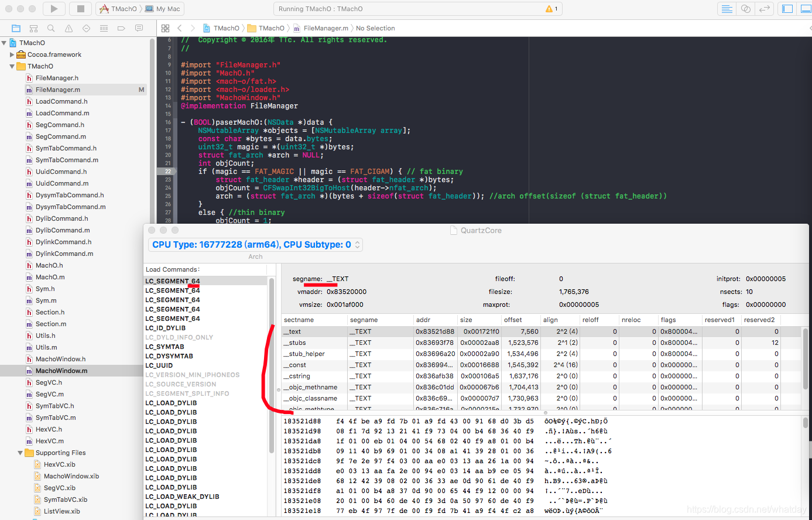Open the warning indicator in status bar

pyautogui.click(x=551, y=9)
